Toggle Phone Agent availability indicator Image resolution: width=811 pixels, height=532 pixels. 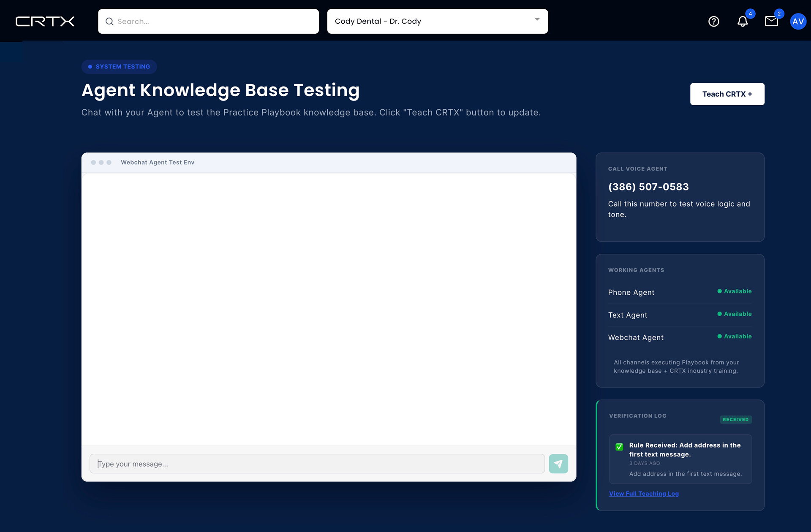(720, 291)
